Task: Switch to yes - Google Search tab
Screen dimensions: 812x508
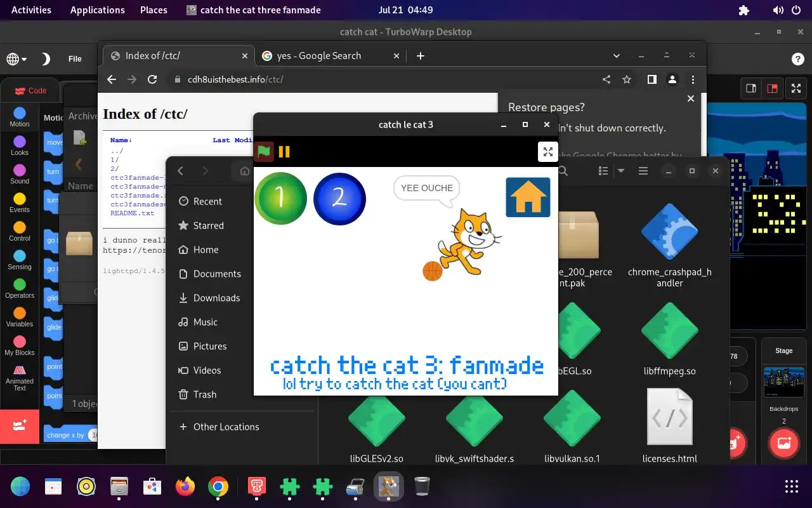Action: [x=330, y=56]
